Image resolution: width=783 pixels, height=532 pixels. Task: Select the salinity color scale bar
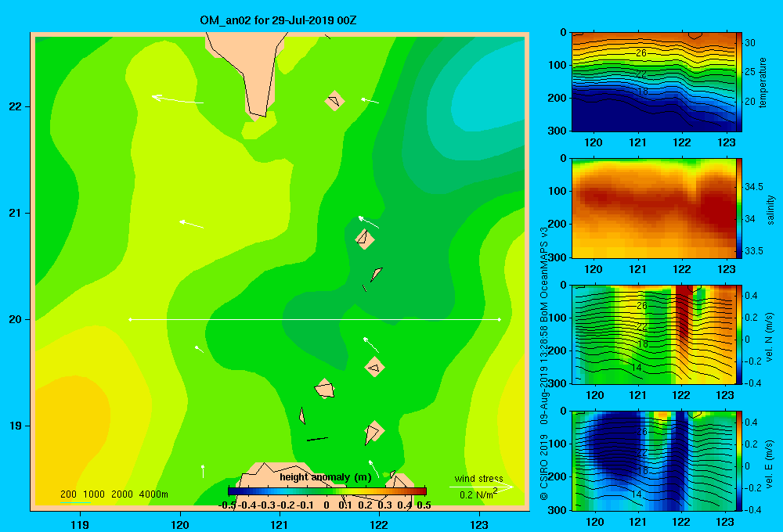pyautogui.click(x=739, y=208)
